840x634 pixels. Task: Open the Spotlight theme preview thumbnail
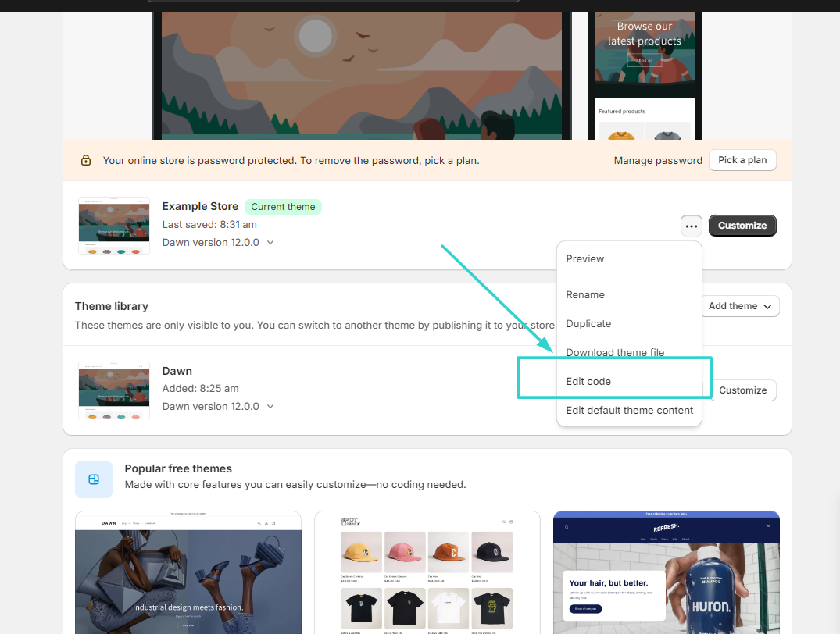427,572
